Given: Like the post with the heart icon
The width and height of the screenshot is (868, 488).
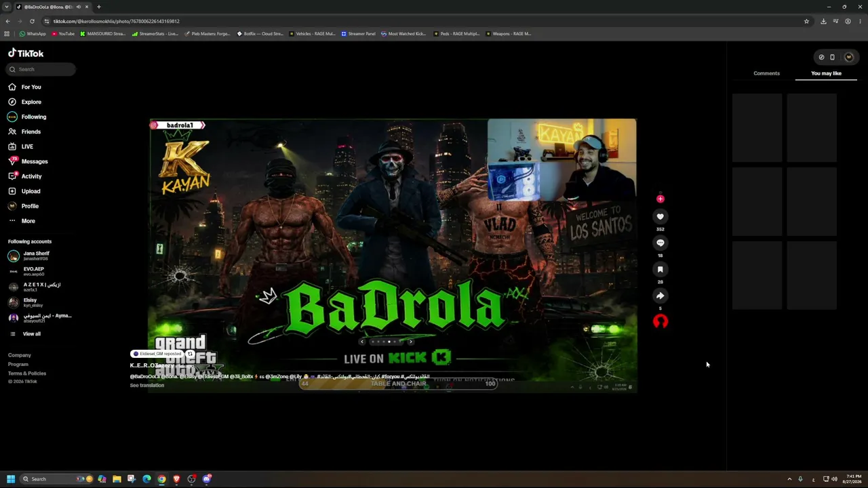Looking at the screenshot, I should pos(660,216).
